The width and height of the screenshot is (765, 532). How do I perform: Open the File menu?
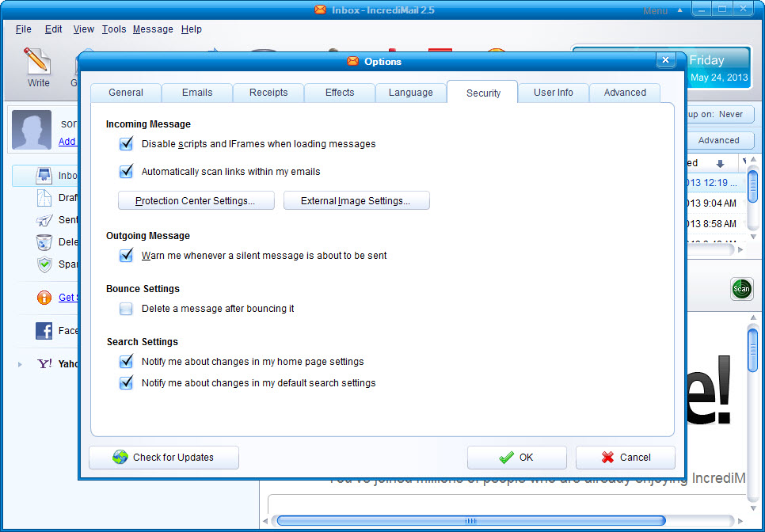click(24, 29)
